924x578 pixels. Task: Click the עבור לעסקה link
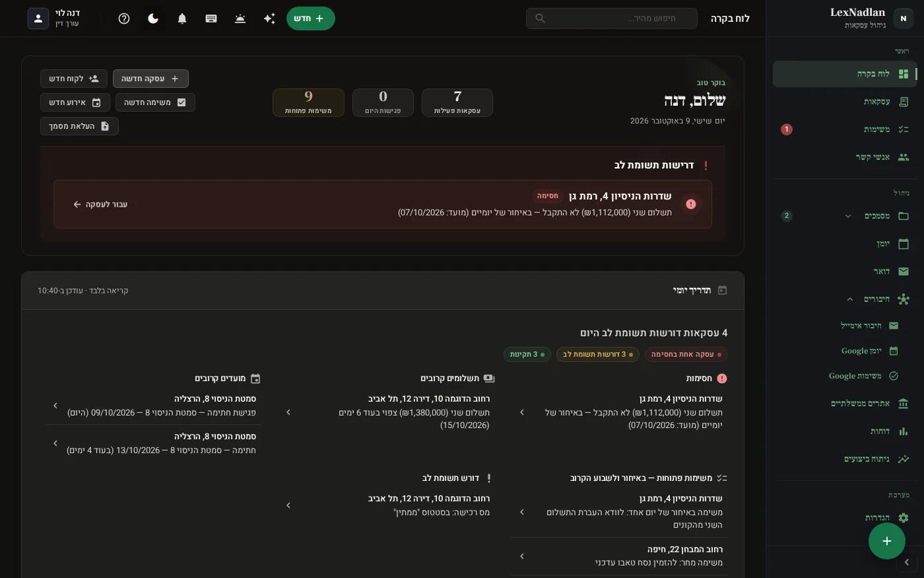click(x=100, y=205)
